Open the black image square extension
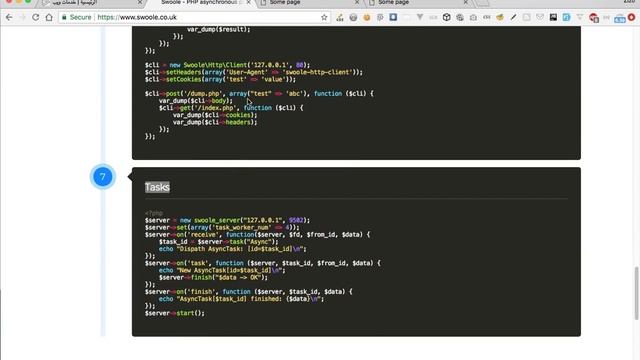 [553, 17]
